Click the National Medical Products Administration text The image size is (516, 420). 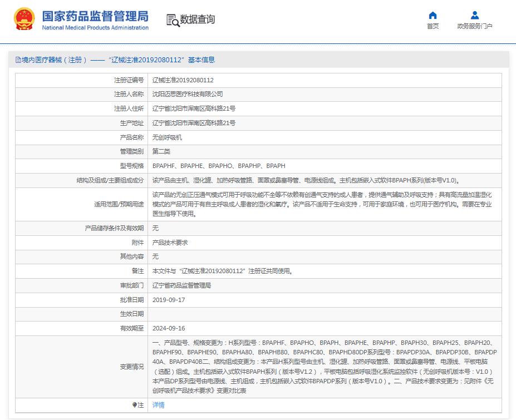pos(95,27)
